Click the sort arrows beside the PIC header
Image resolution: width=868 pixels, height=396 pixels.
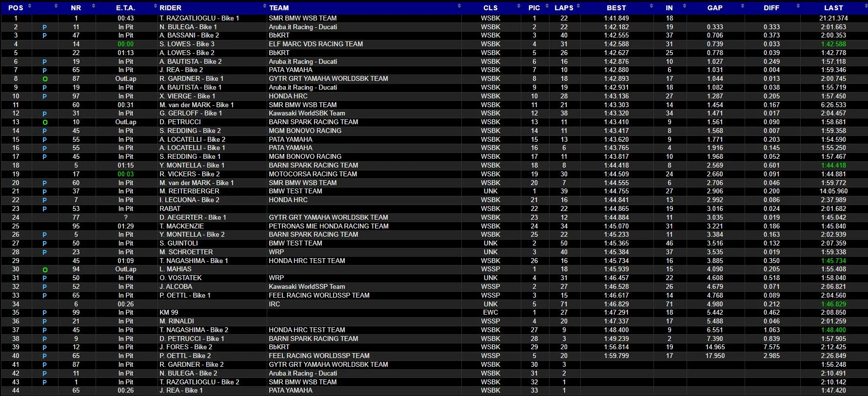[x=547, y=6]
